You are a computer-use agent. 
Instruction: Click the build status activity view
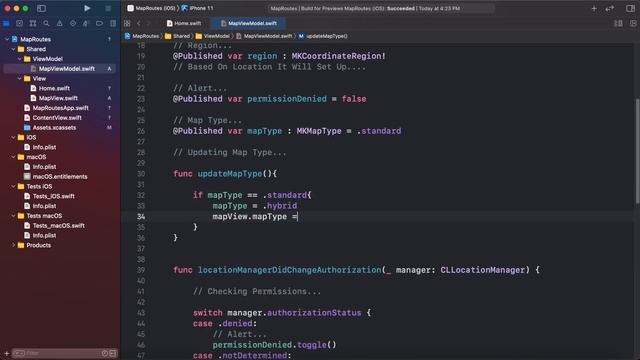(381, 8)
